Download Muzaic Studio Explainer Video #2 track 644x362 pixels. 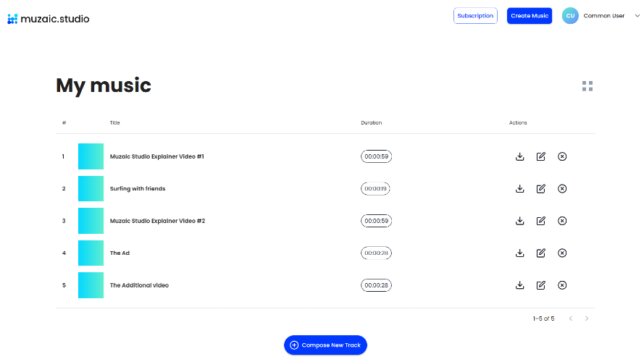519,221
